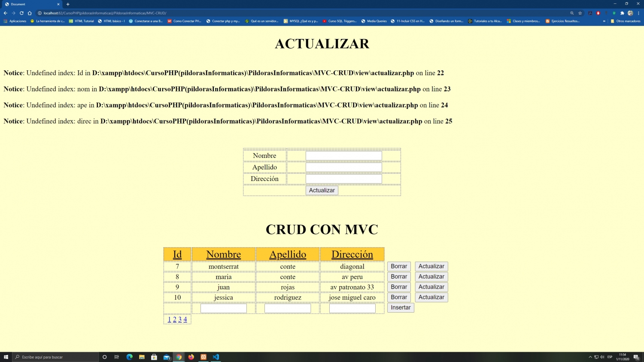Open the Otros marcadores folder
Viewport: 644px width, 362px height.
click(626, 21)
